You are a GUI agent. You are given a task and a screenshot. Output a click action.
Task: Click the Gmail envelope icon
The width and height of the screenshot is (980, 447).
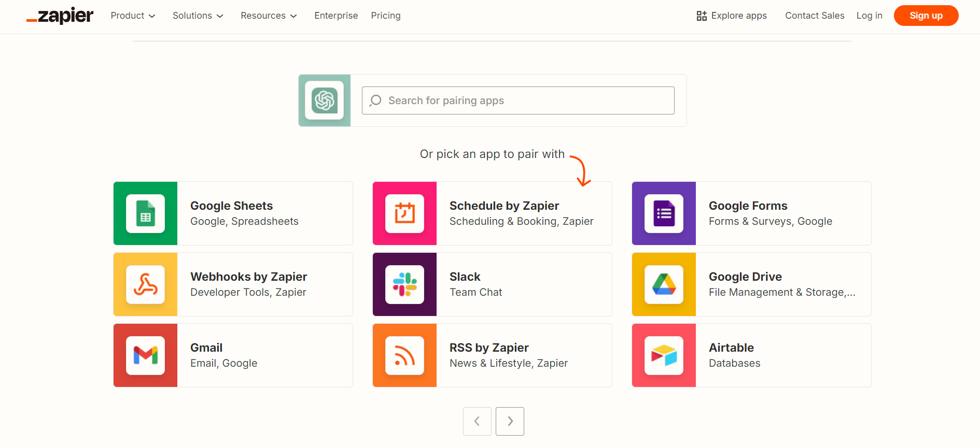tap(145, 355)
